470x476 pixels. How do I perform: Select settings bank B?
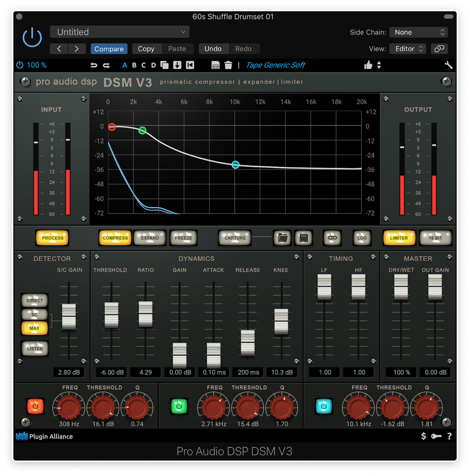click(x=134, y=65)
